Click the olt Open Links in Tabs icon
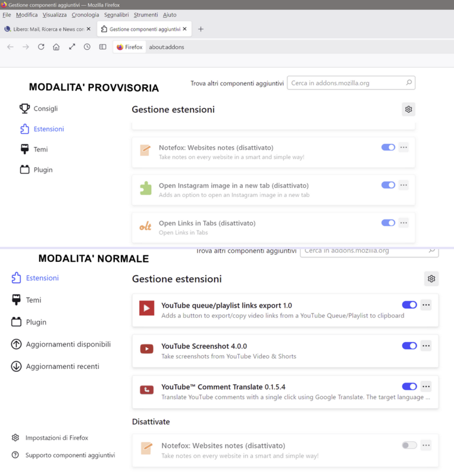Image resolution: width=454 pixels, height=476 pixels. pos(145,226)
